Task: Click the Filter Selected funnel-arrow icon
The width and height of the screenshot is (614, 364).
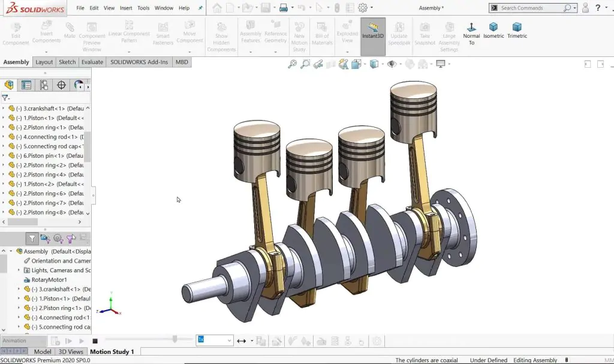Action: click(x=71, y=238)
